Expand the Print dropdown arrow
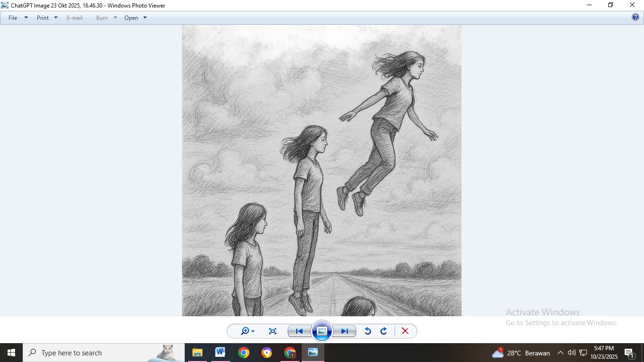This screenshot has height=362, width=644. [x=56, y=18]
